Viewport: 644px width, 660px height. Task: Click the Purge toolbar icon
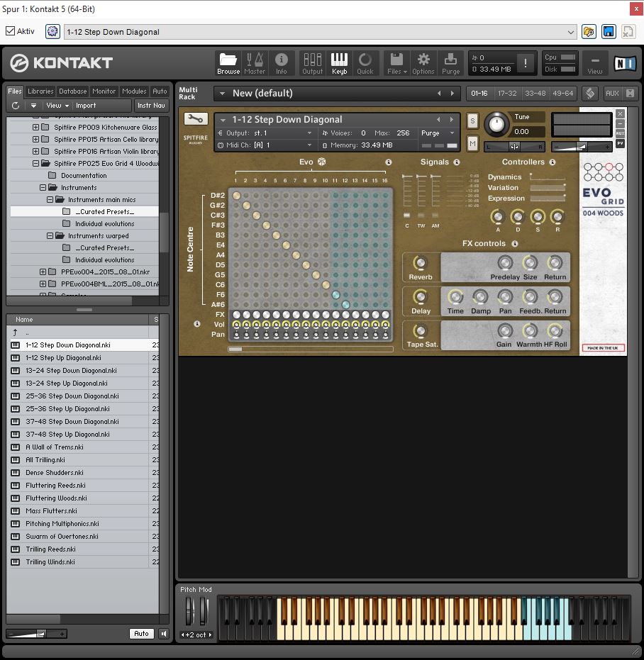[450, 64]
